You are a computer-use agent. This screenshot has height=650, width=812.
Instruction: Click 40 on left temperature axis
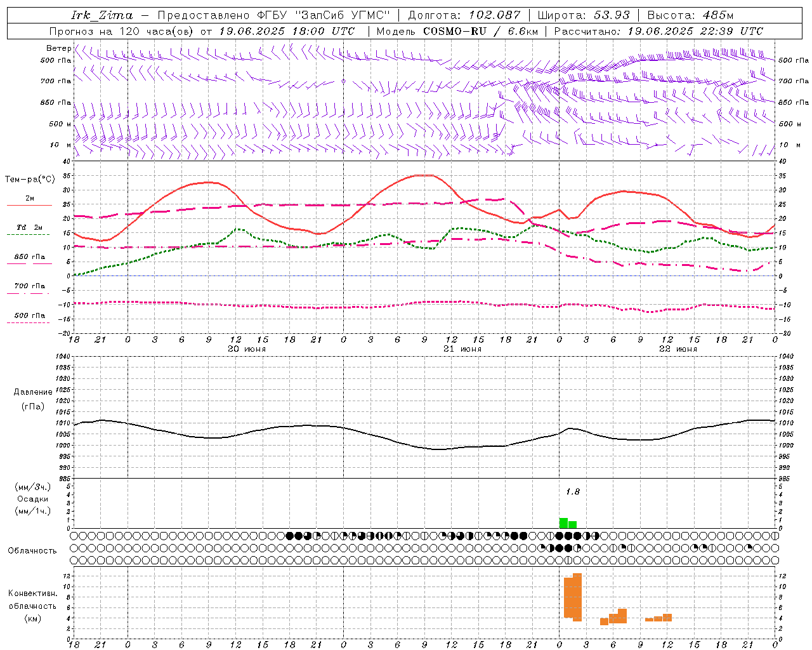click(x=67, y=161)
